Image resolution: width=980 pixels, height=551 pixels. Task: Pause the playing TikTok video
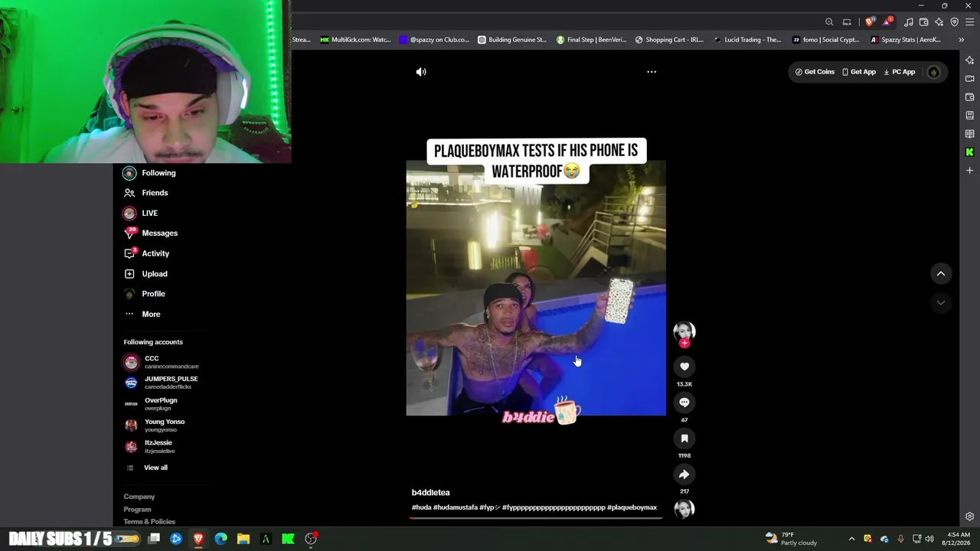click(x=536, y=289)
